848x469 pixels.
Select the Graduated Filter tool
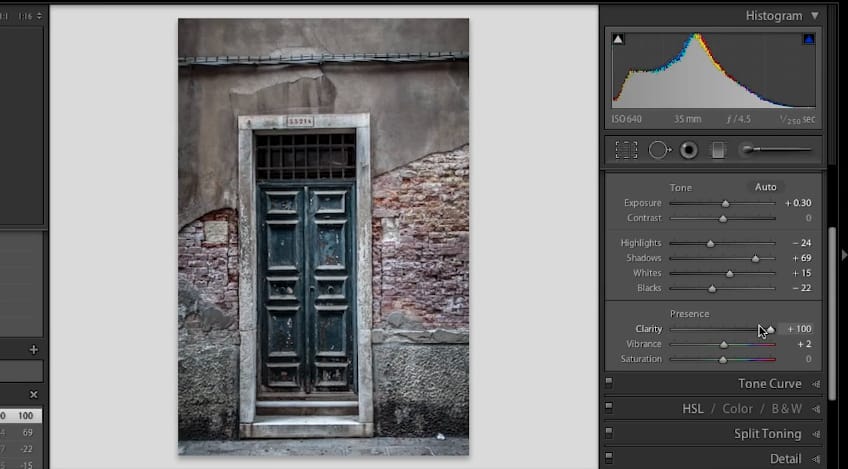(x=718, y=150)
